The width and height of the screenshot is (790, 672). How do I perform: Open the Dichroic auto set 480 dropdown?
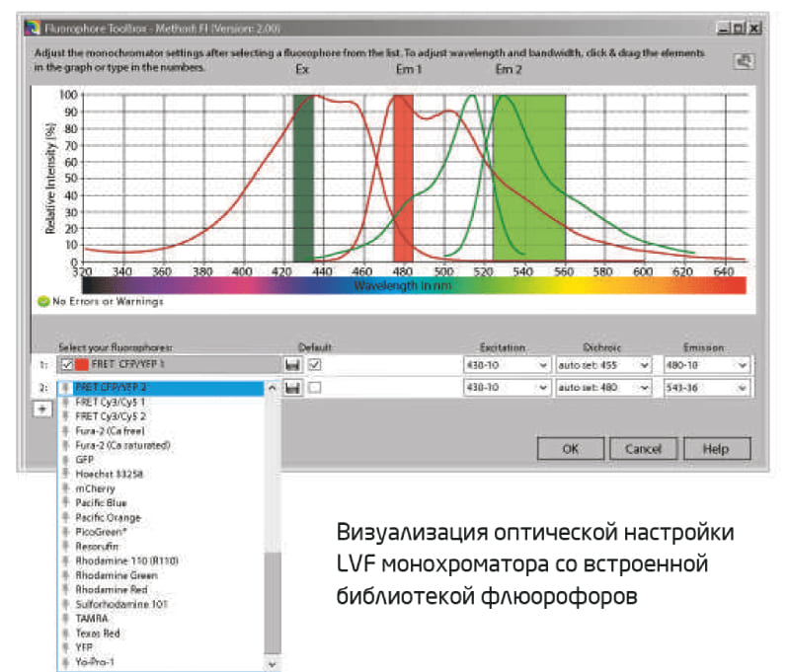pos(644,388)
